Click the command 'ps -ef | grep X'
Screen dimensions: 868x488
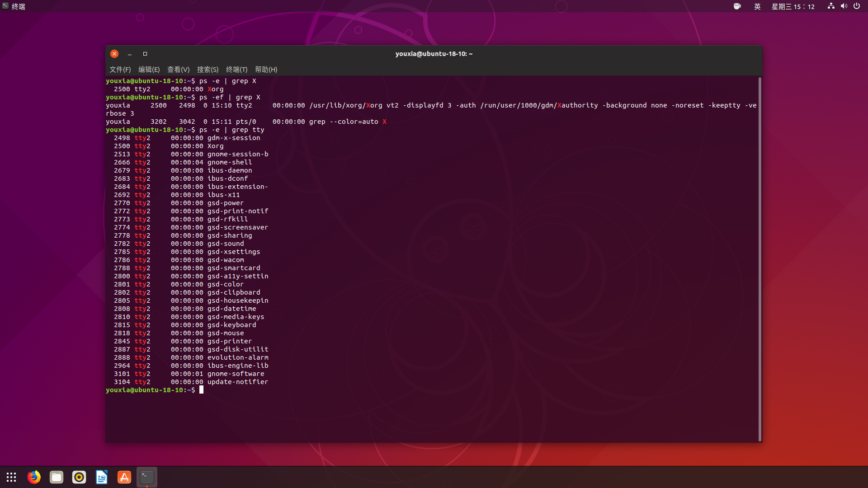coord(230,97)
